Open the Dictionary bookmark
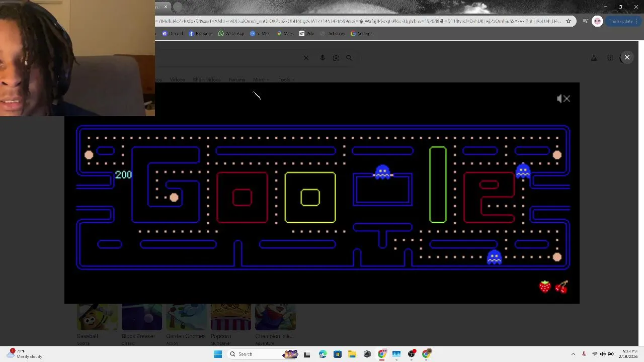644x362 pixels. [333, 34]
